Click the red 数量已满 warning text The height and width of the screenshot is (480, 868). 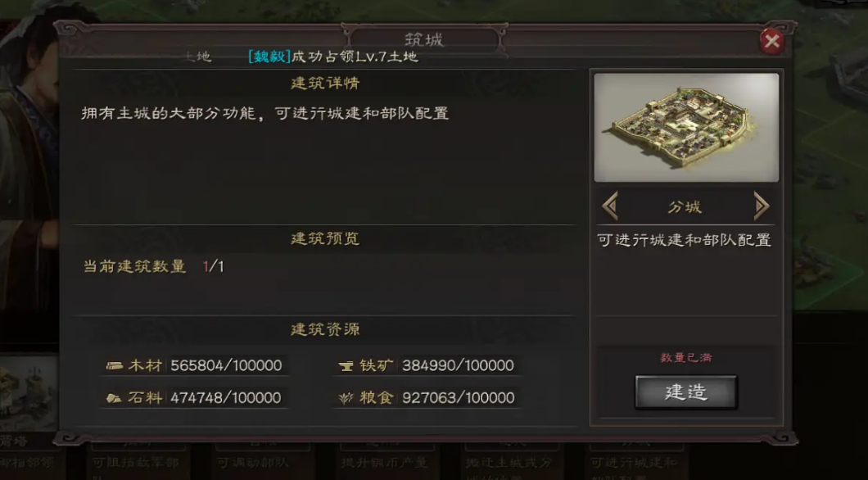686,358
